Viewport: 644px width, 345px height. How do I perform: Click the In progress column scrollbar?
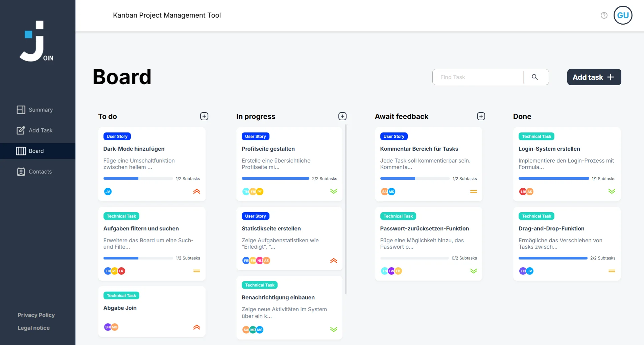(346, 210)
